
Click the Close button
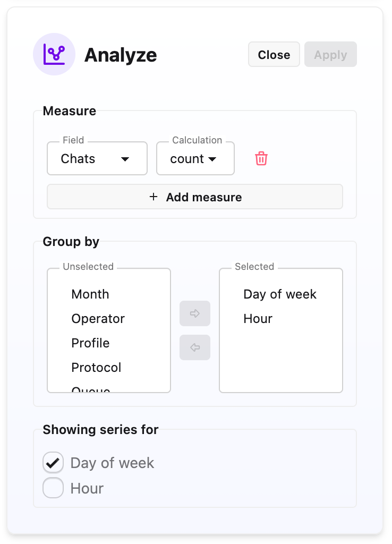[x=274, y=55]
